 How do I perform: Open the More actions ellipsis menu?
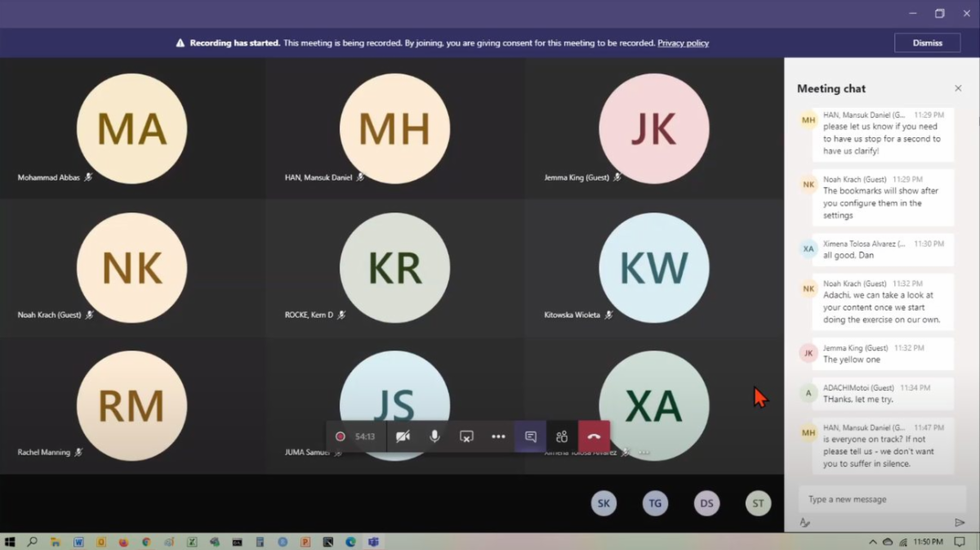pos(498,436)
